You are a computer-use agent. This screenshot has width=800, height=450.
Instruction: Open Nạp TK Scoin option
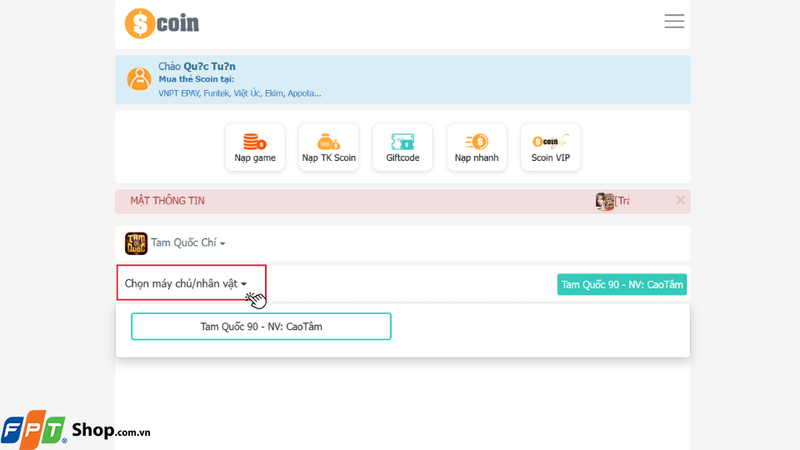(329, 147)
